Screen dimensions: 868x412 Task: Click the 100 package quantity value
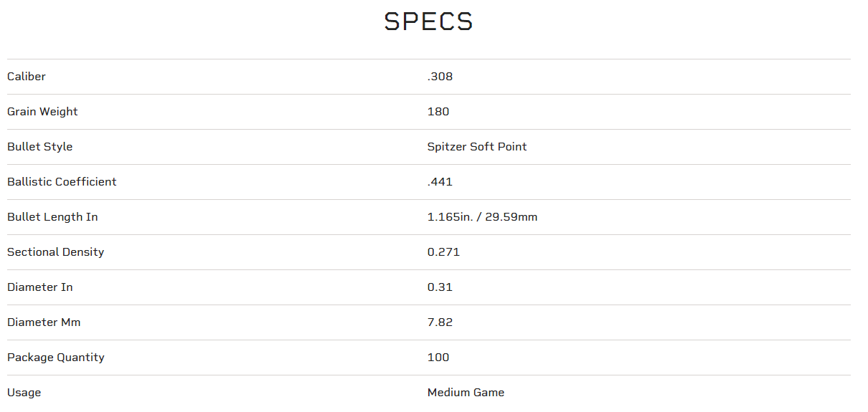438,358
